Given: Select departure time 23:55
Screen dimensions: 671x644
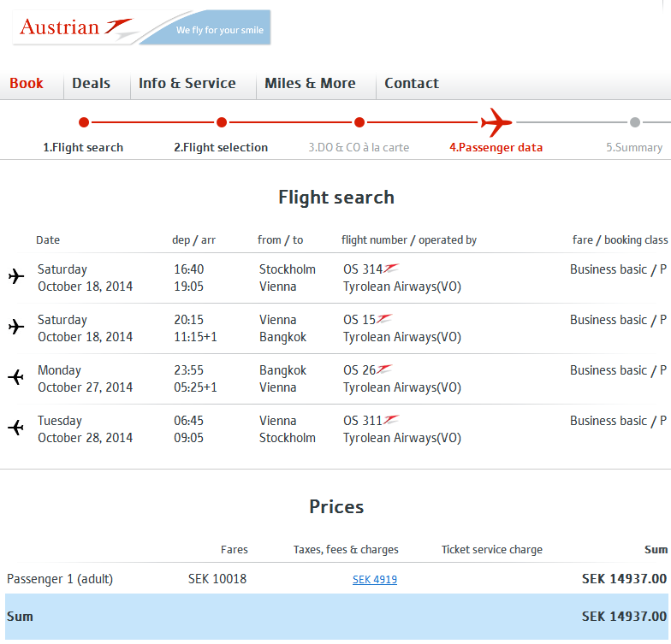Looking at the screenshot, I should coord(188,370).
